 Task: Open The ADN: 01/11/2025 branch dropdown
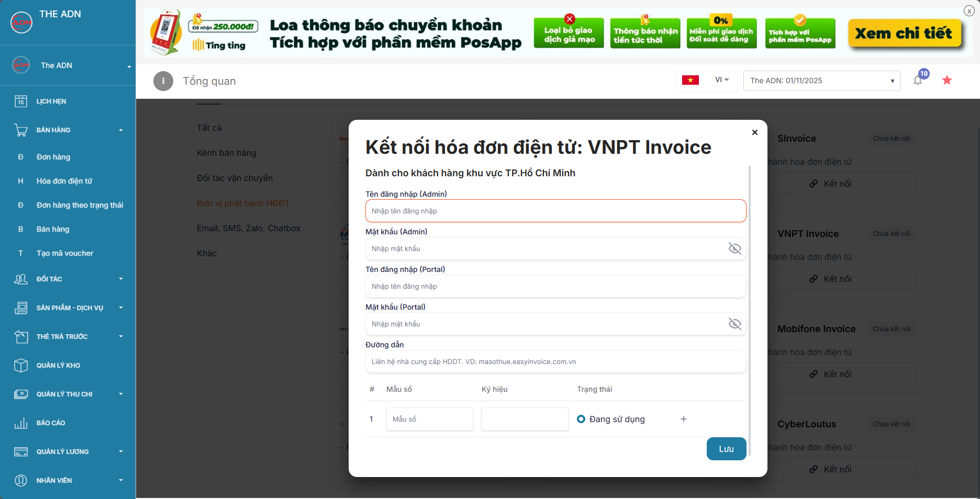[822, 81]
